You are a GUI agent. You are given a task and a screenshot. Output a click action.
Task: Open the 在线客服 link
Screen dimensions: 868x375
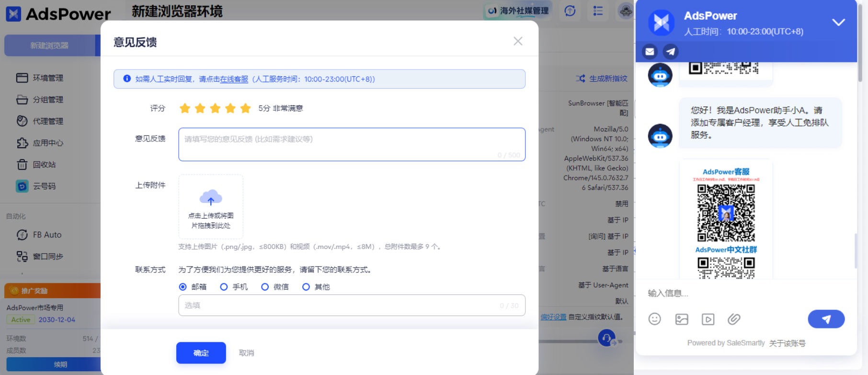coord(234,79)
